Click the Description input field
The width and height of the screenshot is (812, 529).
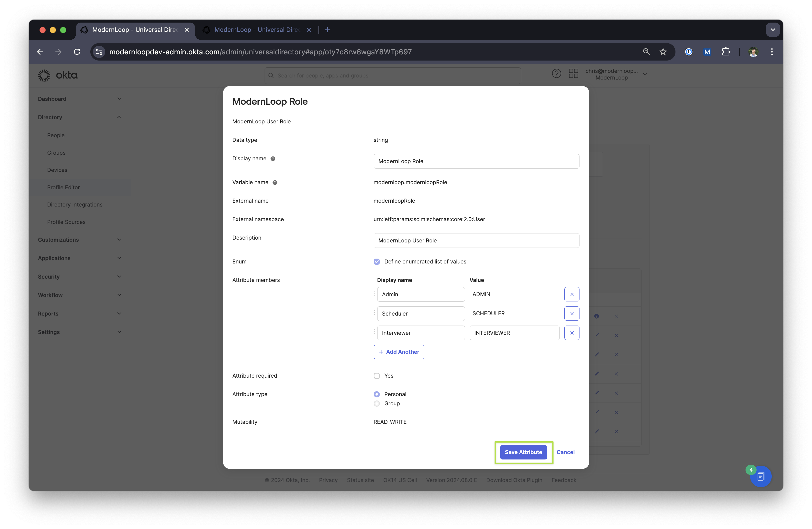[476, 240]
